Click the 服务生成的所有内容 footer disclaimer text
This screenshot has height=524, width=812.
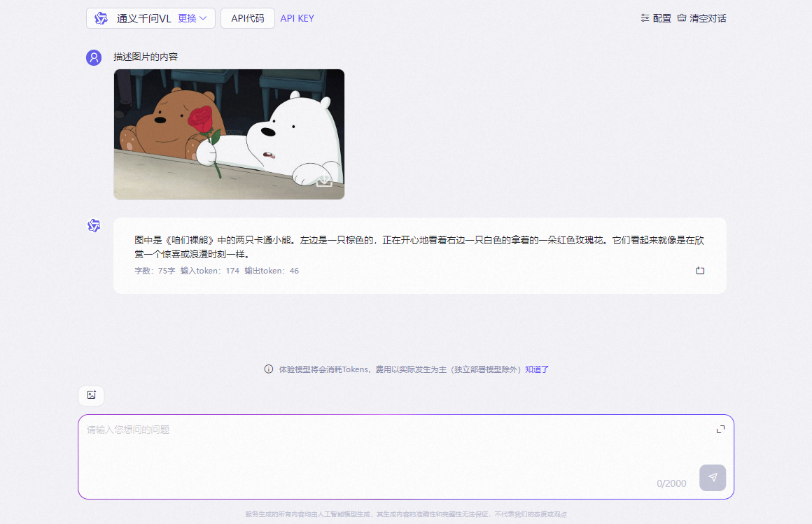coord(406,514)
